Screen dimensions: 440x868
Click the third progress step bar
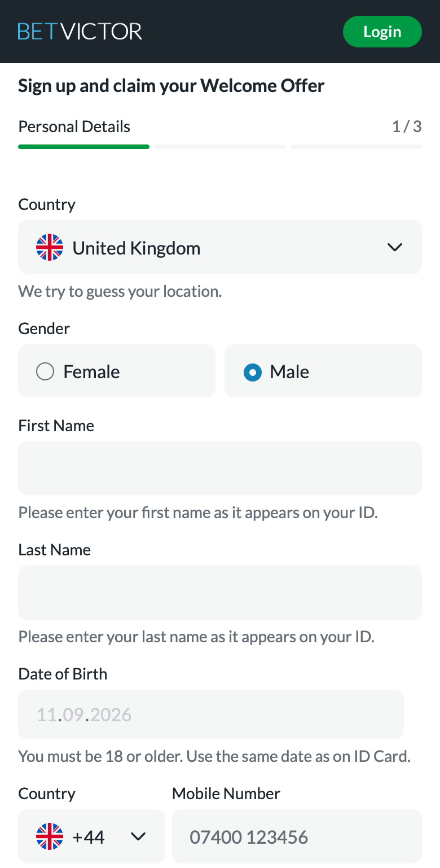[357, 147]
